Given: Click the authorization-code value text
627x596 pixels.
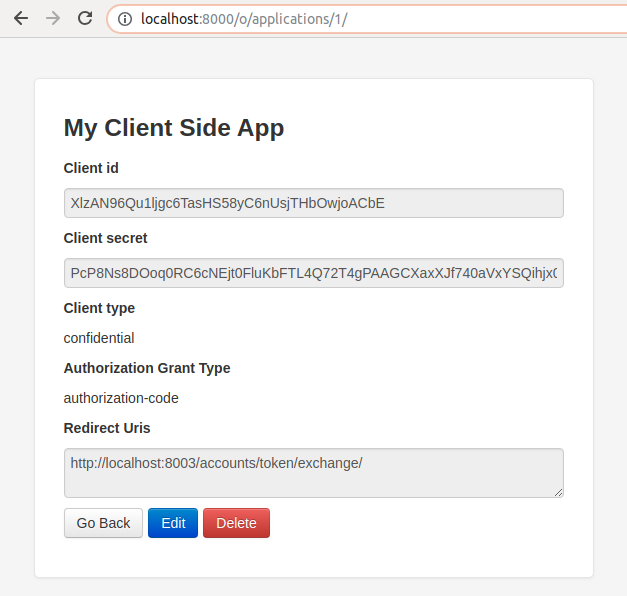Looking at the screenshot, I should pyautogui.click(x=121, y=398).
